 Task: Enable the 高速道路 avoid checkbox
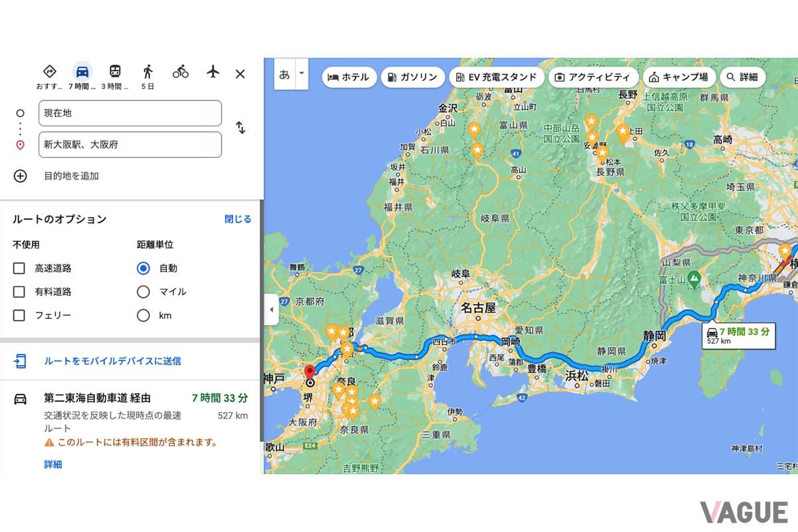(x=19, y=268)
